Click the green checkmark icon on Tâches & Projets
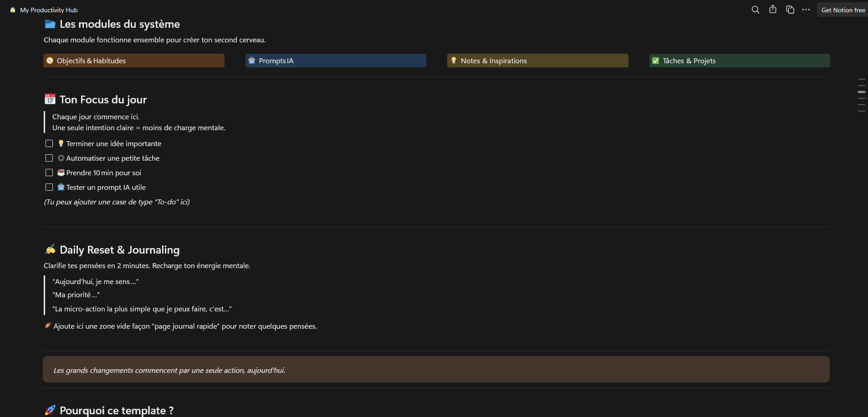This screenshot has height=417, width=868. pyautogui.click(x=655, y=61)
